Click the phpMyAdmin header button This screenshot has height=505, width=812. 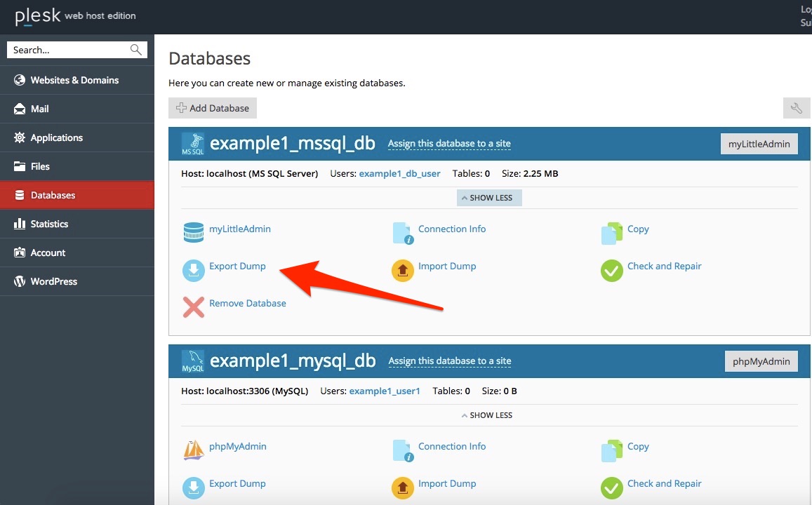pyautogui.click(x=761, y=361)
